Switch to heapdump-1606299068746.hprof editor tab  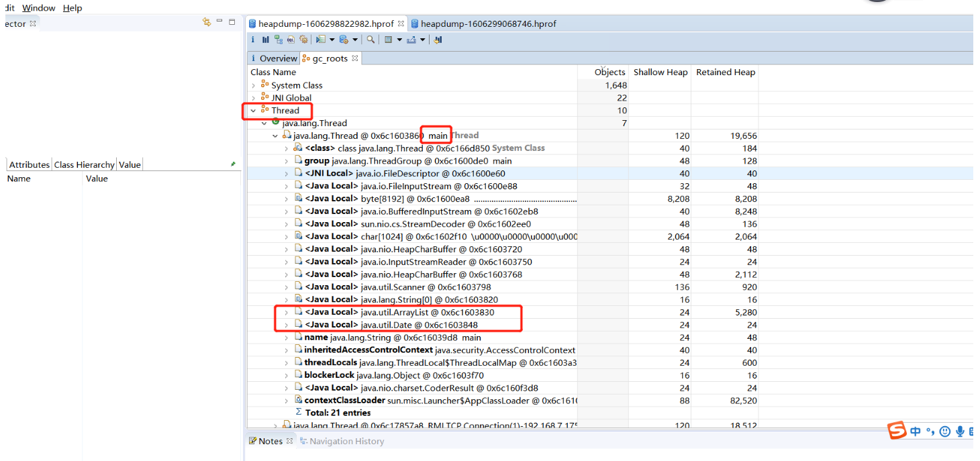[488, 23]
